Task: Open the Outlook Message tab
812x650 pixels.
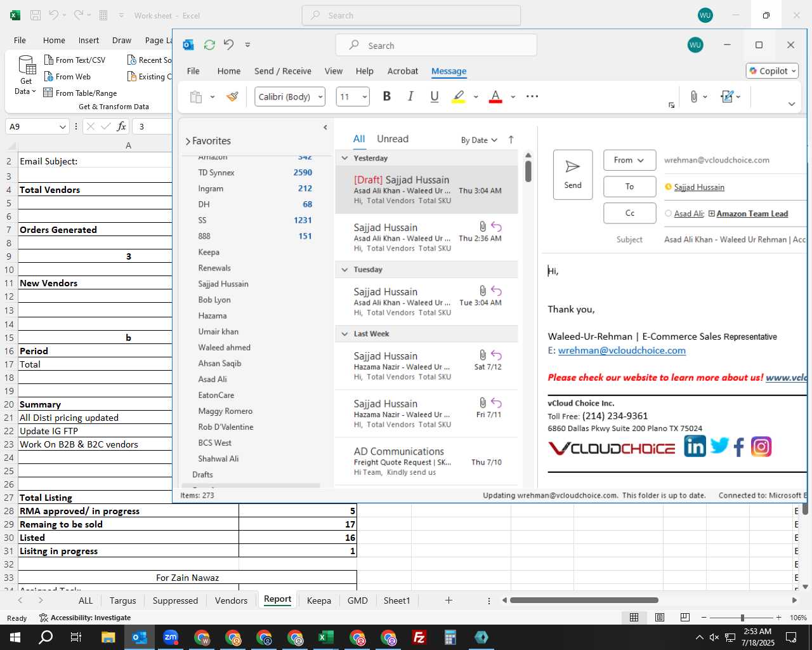Action: coord(449,71)
